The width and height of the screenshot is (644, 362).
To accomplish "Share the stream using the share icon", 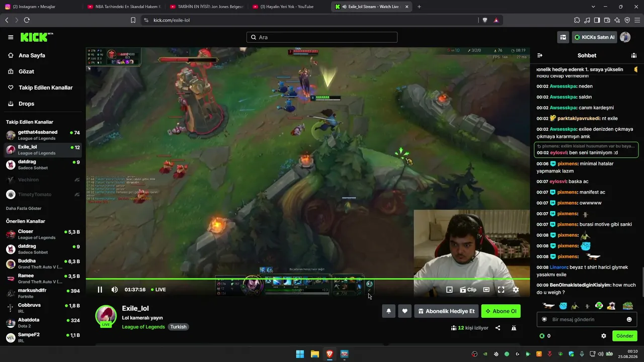I will [x=498, y=328].
